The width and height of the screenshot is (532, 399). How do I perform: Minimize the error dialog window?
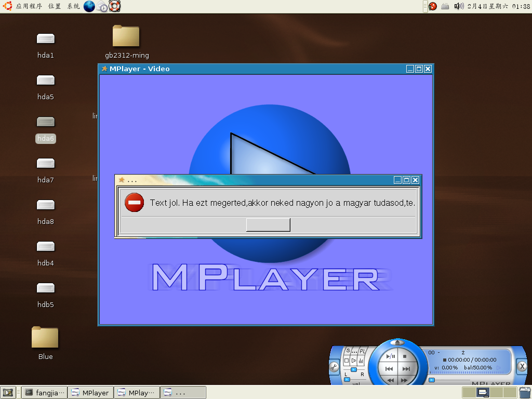pyautogui.click(x=397, y=180)
